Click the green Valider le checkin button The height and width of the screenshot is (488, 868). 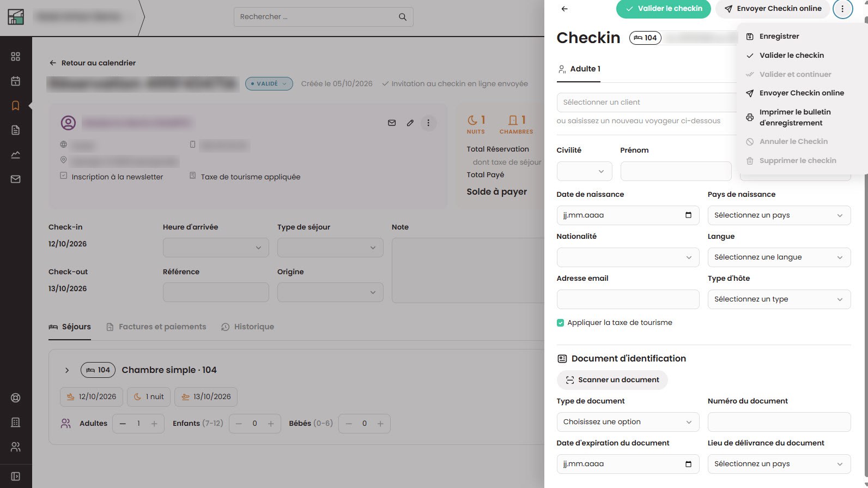pyautogui.click(x=663, y=9)
